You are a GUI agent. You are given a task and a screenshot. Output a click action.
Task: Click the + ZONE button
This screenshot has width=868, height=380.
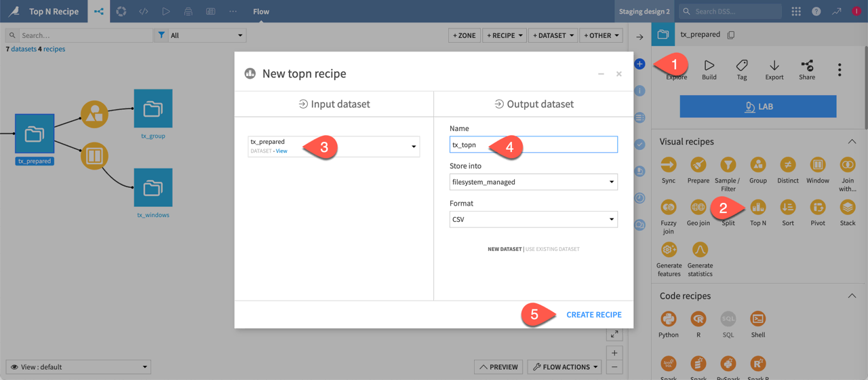pos(465,35)
